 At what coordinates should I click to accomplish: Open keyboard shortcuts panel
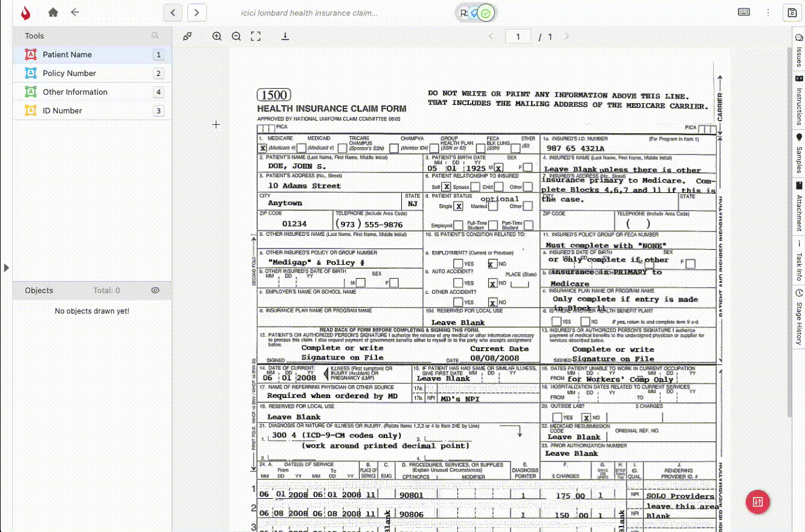click(x=743, y=12)
